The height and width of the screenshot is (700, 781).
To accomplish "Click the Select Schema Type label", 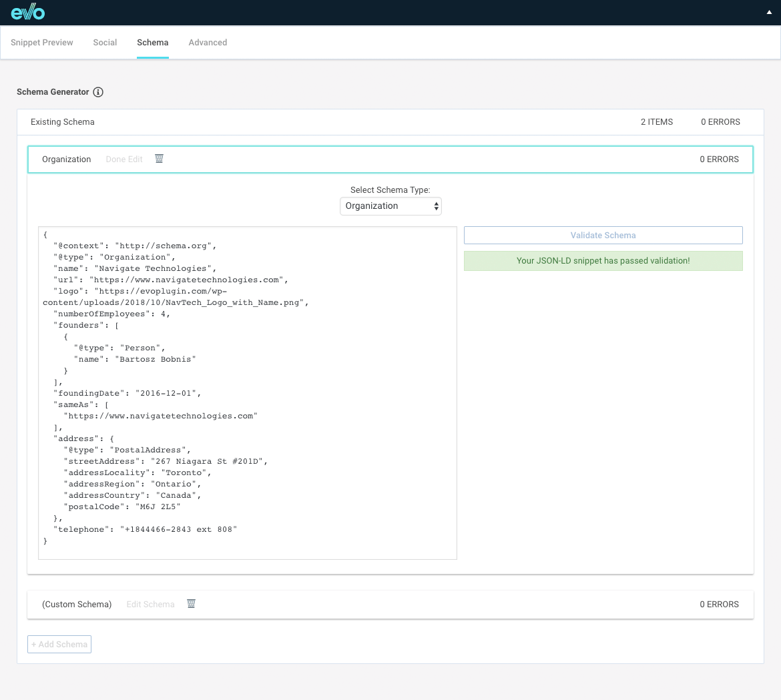I will point(390,190).
